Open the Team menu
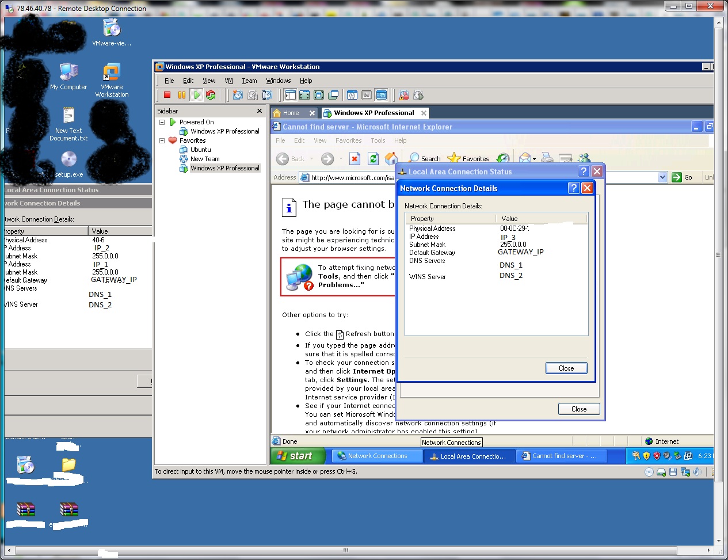 (249, 81)
